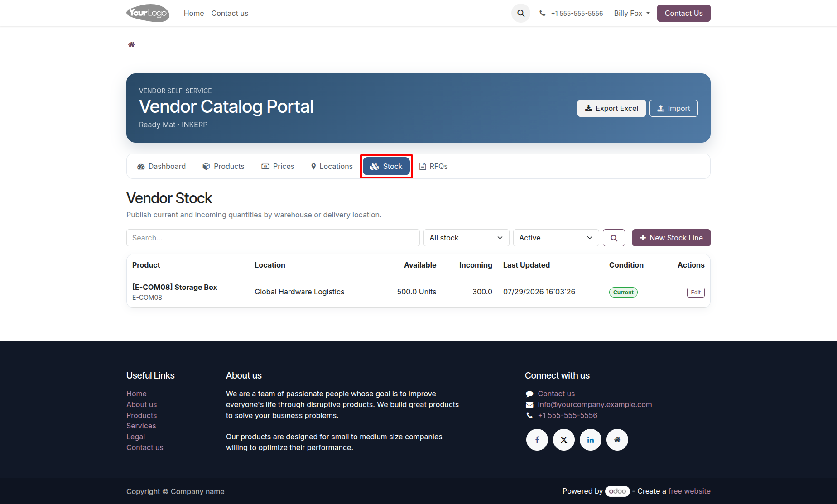837x504 pixels.
Task: Click Contact us under Connect with us
Action: coord(556,394)
